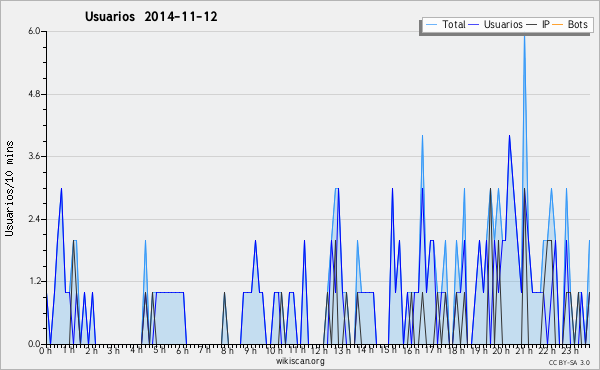Click the x-axis label '21 h'
The height and width of the screenshot is (370, 600).
[x=524, y=350]
